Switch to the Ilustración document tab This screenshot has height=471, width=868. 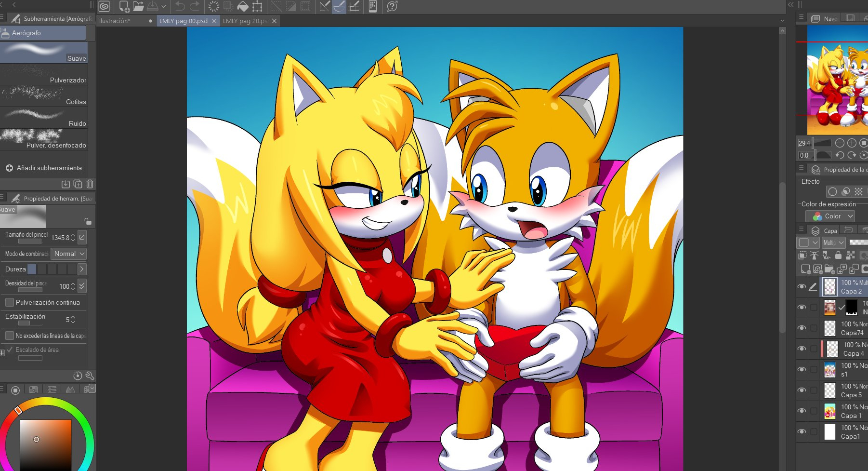click(x=115, y=21)
